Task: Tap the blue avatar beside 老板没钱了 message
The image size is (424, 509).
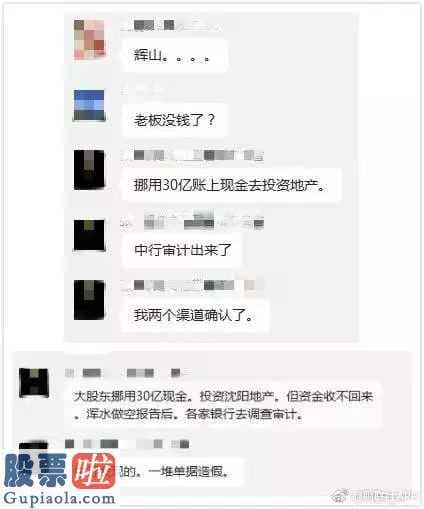Action: 89,105
